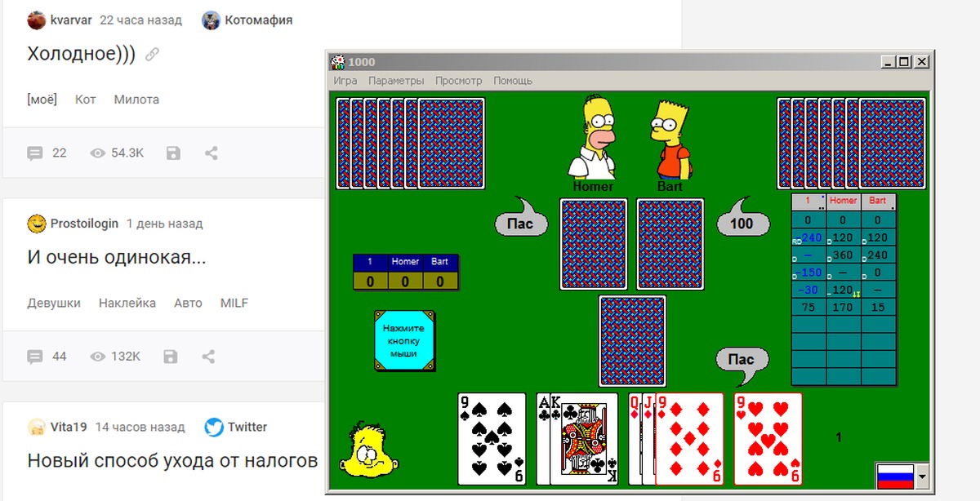Share the 'Холодное)))' post

point(211,153)
